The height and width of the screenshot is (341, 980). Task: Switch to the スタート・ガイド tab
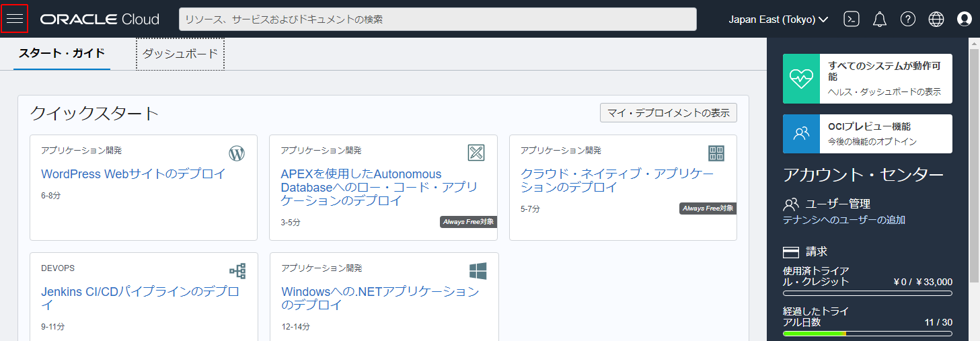[62, 54]
